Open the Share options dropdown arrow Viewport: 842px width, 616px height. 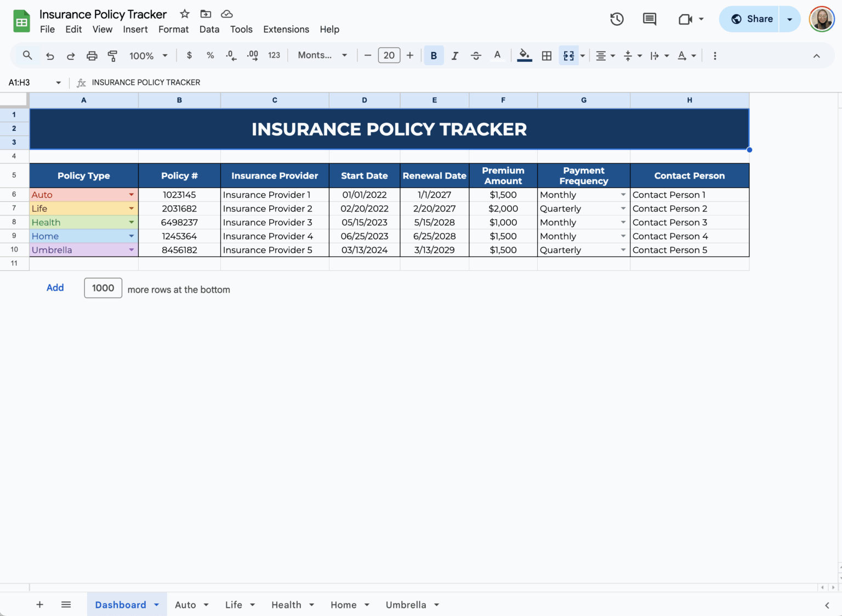coord(790,19)
